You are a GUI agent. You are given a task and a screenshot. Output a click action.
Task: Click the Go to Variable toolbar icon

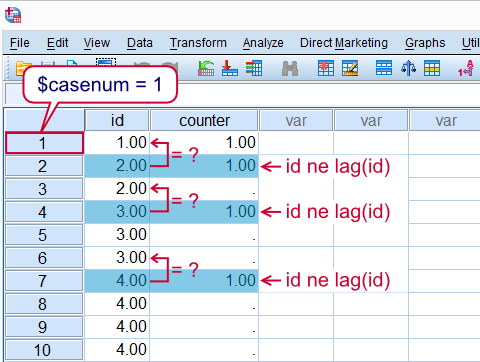[230, 68]
